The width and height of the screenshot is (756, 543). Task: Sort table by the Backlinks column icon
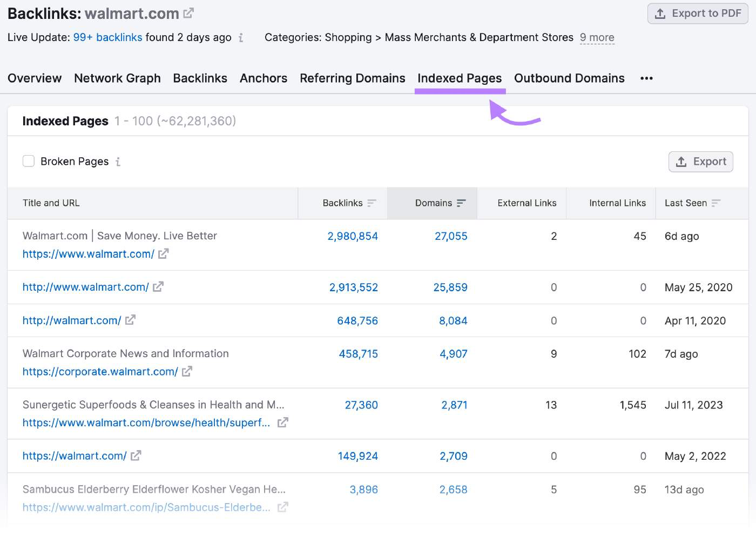(372, 203)
